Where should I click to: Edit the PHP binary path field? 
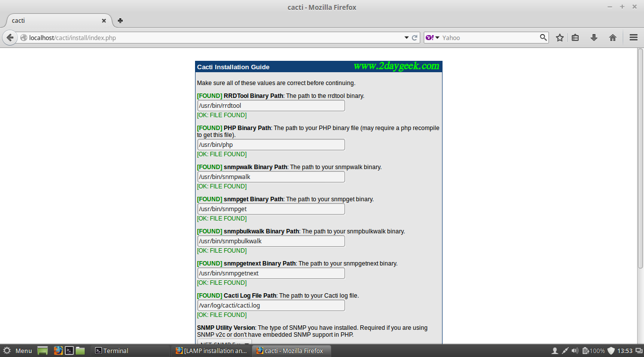coord(271,145)
